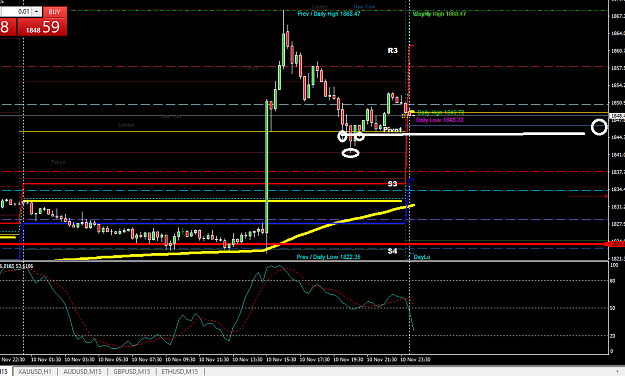
Task: Click the 20 level on indicator scale
Action: coord(613,336)
